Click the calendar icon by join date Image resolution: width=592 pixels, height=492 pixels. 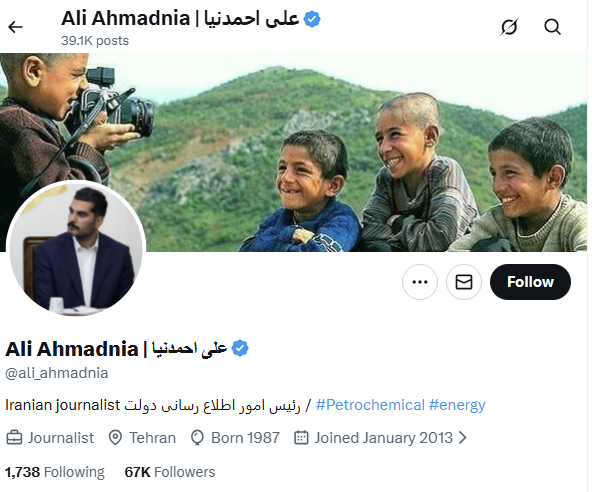pyautogui.click(x=301, y=438)
